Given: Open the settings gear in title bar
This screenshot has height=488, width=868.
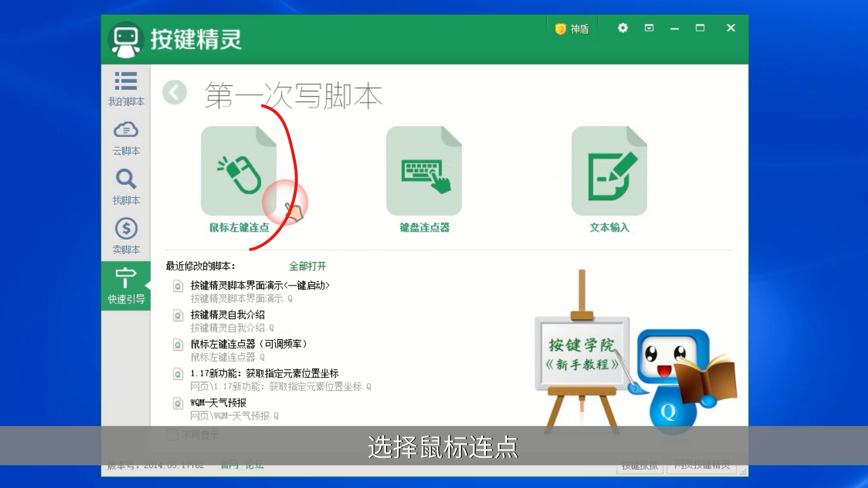Looking at the screenshot, I should (623, 28).
